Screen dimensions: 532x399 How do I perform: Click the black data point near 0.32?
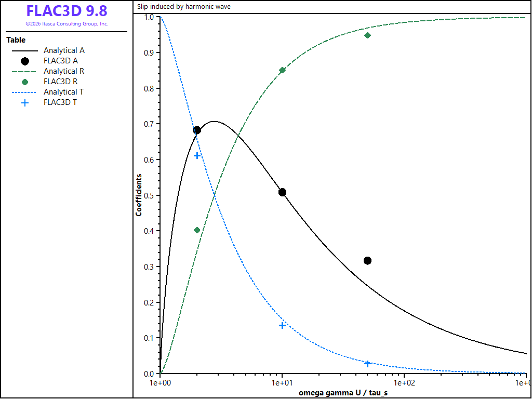point(367,261)
